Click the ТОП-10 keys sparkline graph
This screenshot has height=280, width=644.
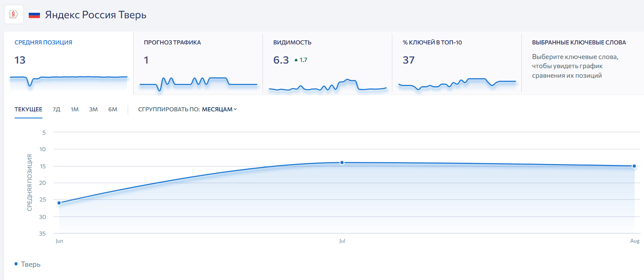457,84
